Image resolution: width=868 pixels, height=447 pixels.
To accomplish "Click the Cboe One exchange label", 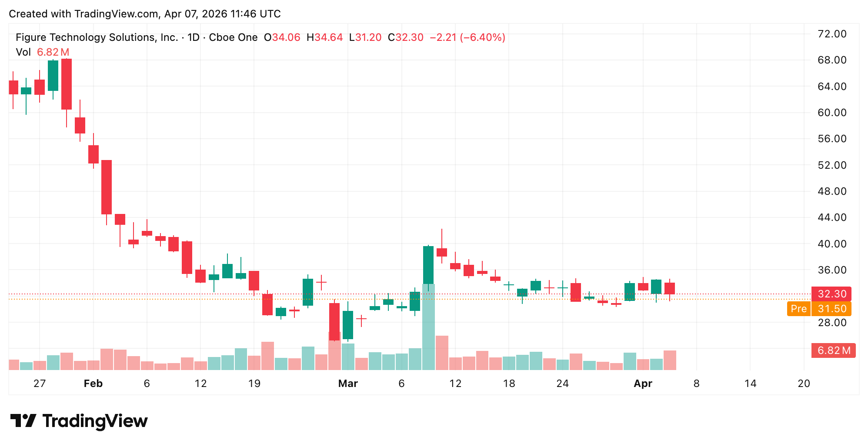I will (x=233, y=37).
